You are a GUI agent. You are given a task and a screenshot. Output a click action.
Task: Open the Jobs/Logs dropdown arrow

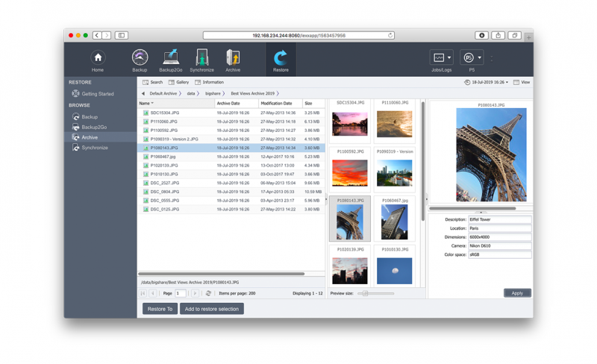[449, 57]
